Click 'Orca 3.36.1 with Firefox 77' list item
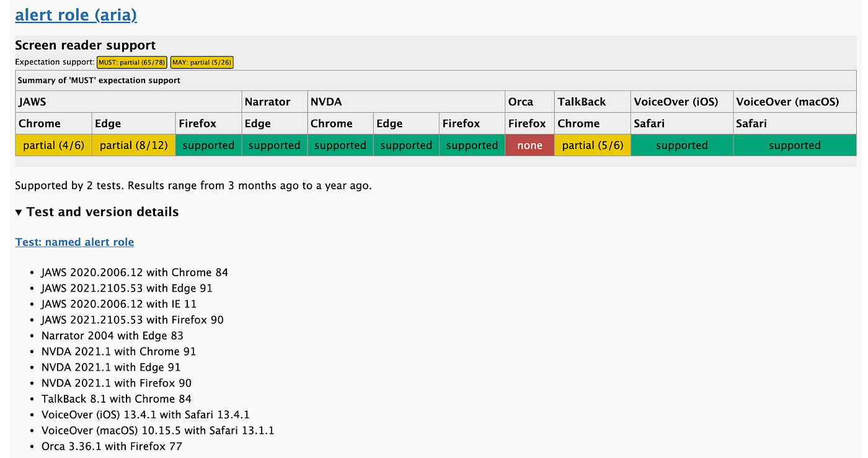The height and width of the screenshot is (458, 868). pyautogui.click(x=112, y=446)
